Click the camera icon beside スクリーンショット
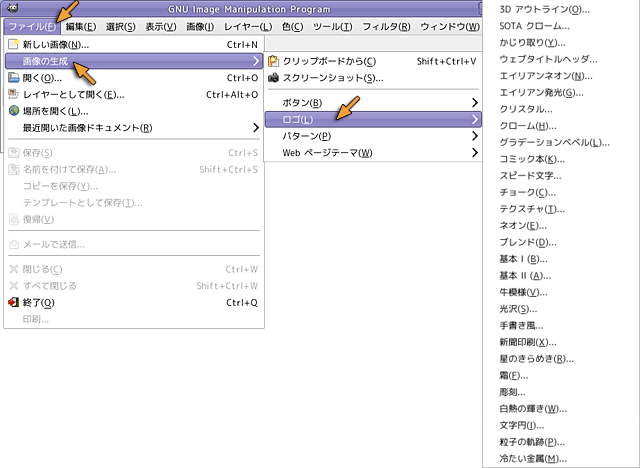 tap(273, 78)
